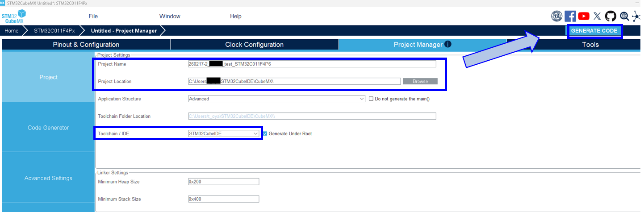Image resolution: width=644 pixels, height=212 pixels.
Task: Go to Home in the breadcrumb
Action: point(12,31)
